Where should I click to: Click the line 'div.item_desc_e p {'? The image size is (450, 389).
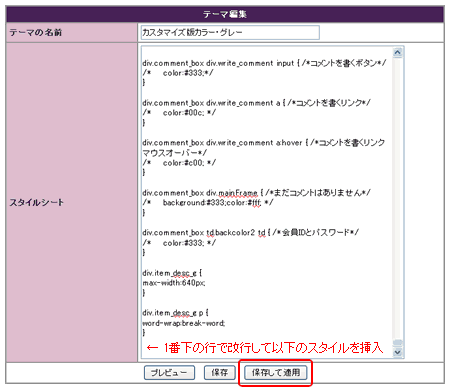[x=175, y=313]
